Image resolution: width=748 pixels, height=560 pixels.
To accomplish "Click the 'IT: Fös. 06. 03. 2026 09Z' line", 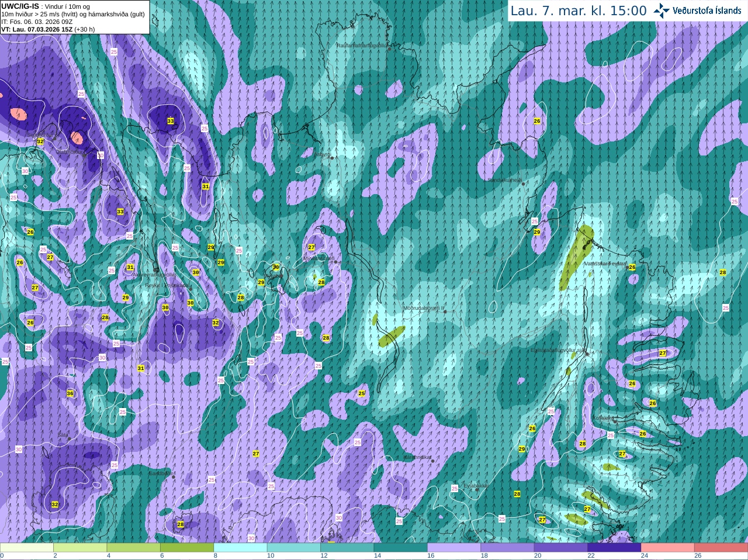I will 37,22.
